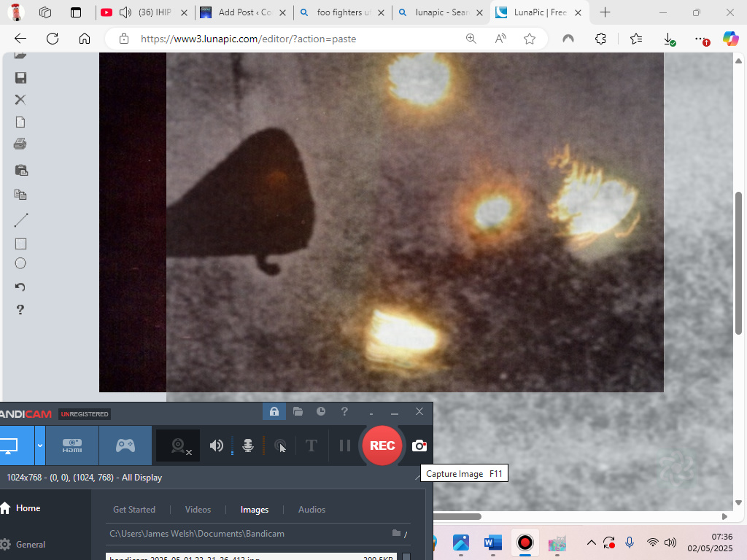Select the line drawing tool
This screenshot has height=560, width=747.
pos(20,219)
